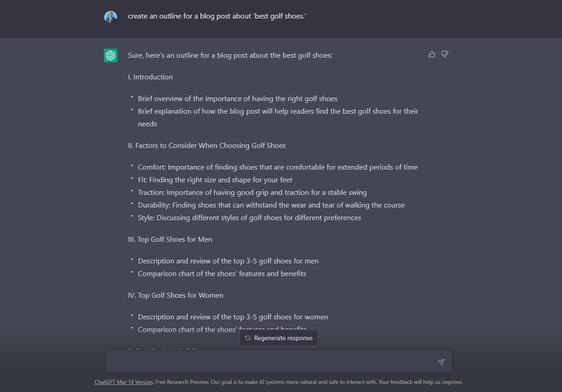
Task: Click the thumbs down icon on the response
Action: tap(445, 54)
